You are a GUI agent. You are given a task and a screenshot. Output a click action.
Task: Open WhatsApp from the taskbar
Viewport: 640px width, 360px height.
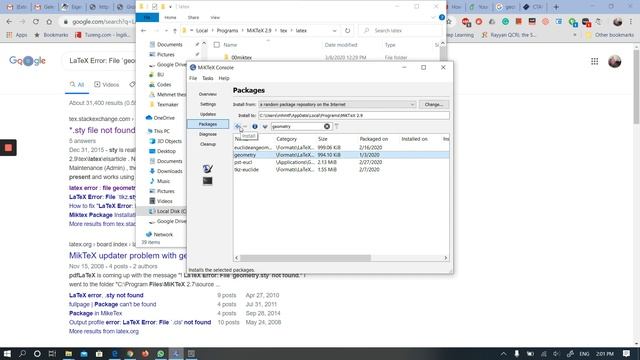pos(160,353)
